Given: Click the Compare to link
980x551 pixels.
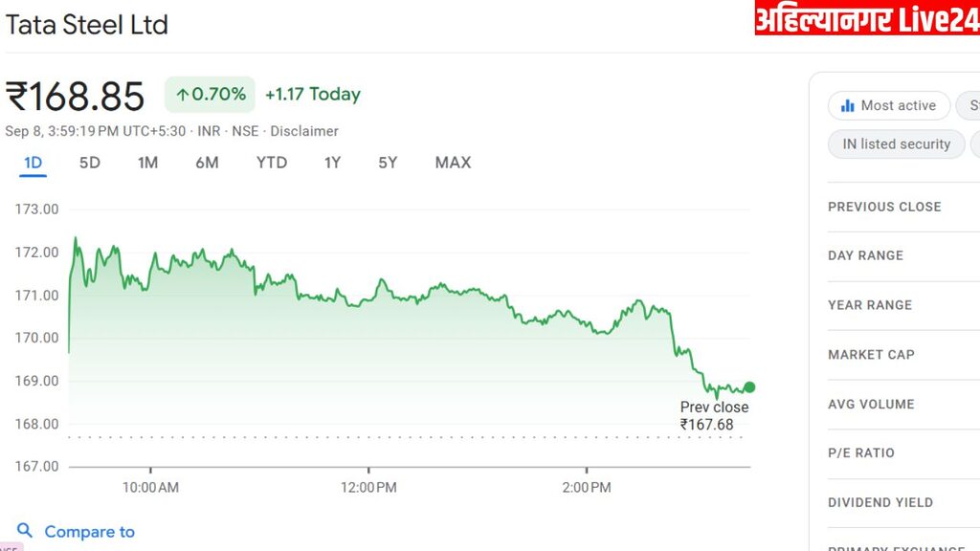Looking at the screenshot, I should point(89,532).
